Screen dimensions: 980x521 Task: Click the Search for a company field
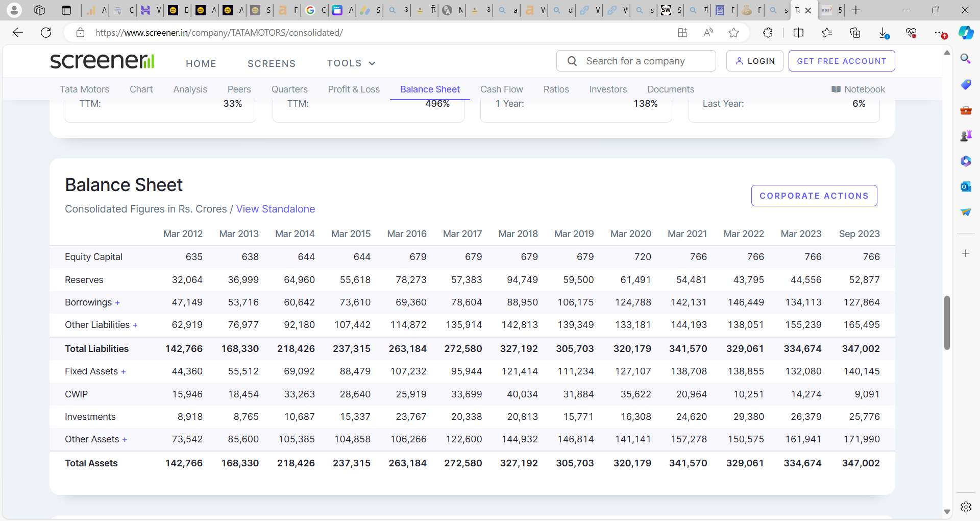[636, 61]
